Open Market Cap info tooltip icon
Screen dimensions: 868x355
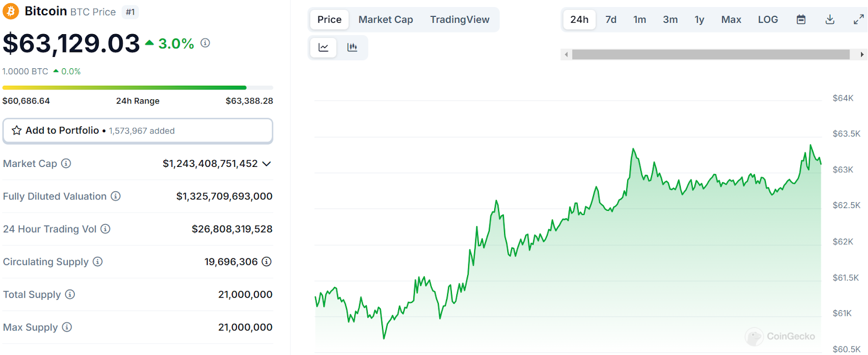tap(66, 163)
